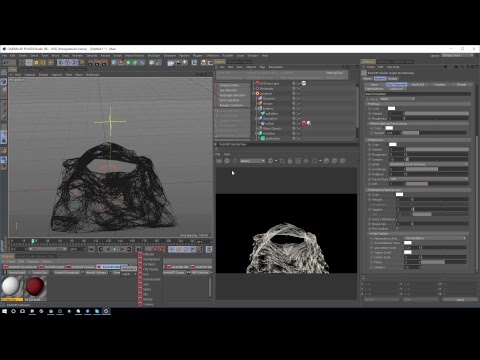Choose Incandescent from the materials popup
480x360 pixels.
coord(149,279)
